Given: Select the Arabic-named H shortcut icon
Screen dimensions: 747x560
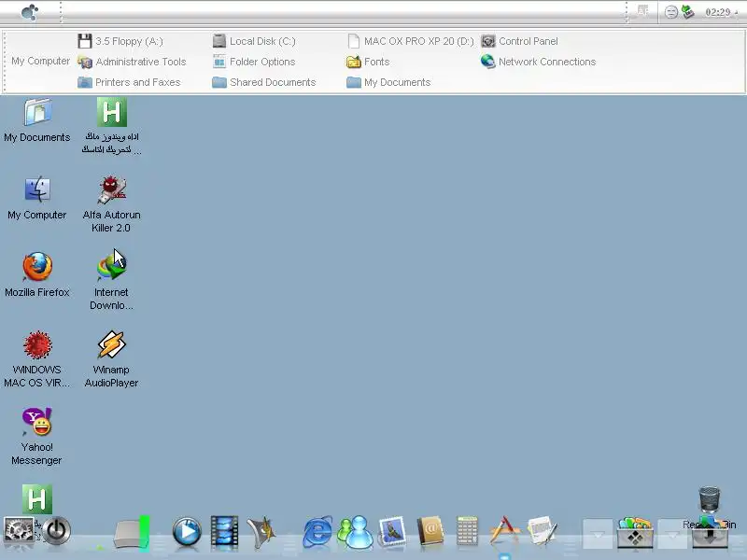Looking at the screenshot, I should [111, 126].
